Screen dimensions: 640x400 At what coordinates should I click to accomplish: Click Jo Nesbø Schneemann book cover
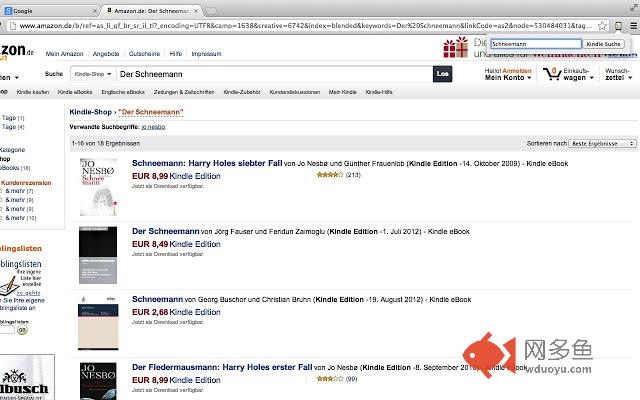(x=98, y=187)
